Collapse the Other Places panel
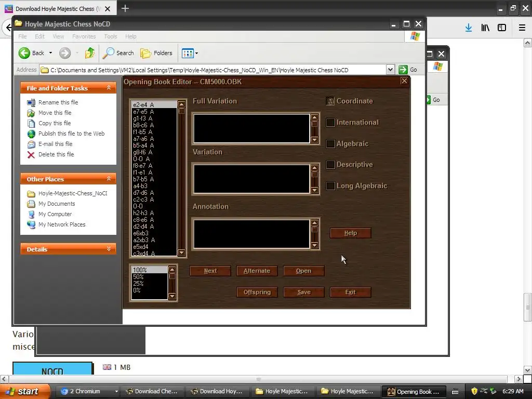This screenshot has width=532, height=399. click(x=109, y=179)
